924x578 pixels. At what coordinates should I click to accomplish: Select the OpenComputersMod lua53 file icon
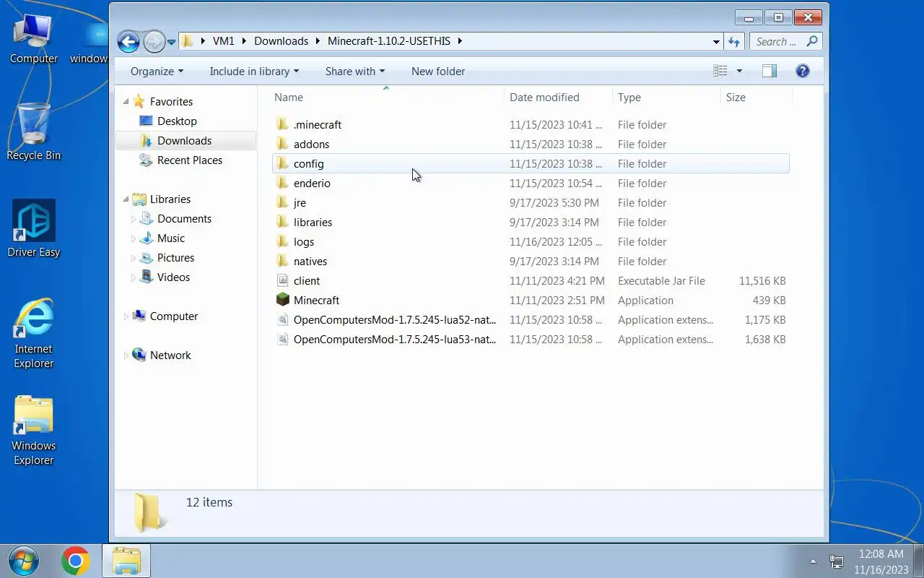[x=283, y=339]
